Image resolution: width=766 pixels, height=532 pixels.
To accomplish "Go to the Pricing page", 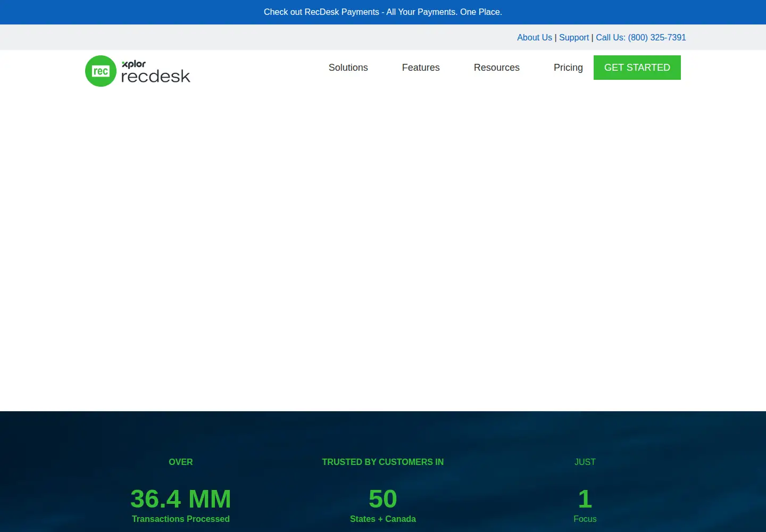I will (x=568, y=68).
